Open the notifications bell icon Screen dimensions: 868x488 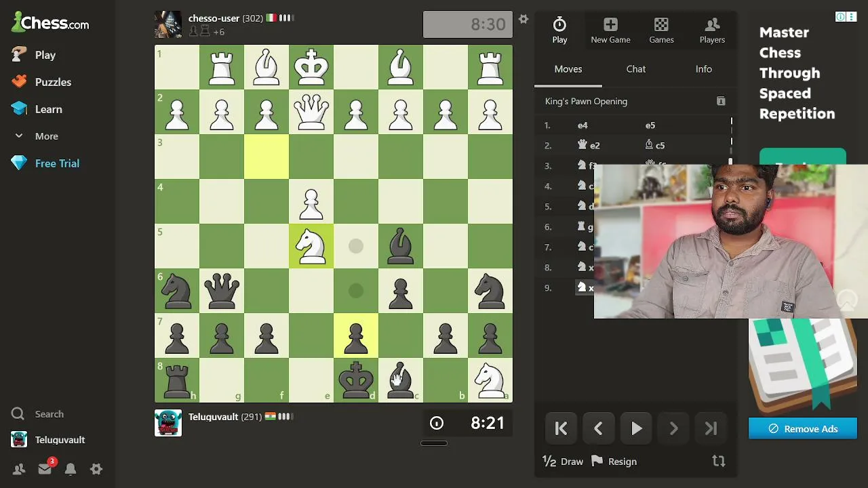tap(71, 469)
